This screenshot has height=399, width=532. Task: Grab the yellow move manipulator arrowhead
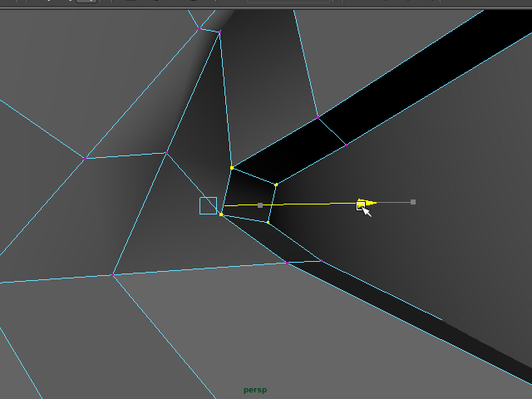tap(369, 203)
